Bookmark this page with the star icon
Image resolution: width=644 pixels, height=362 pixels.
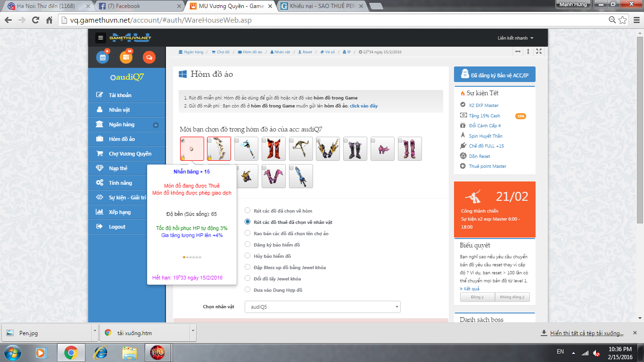(623, 20)
